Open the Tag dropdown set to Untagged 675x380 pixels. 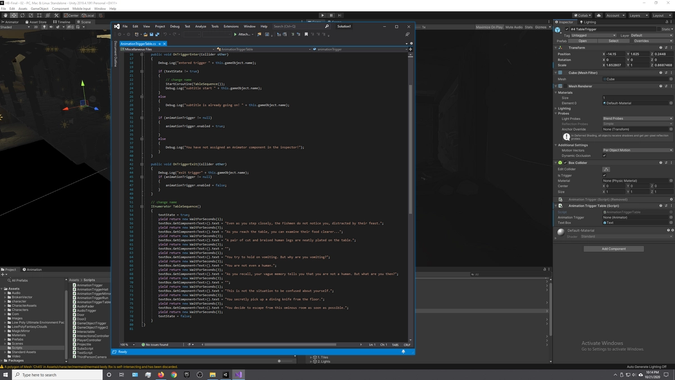click(x=593, y=35)
